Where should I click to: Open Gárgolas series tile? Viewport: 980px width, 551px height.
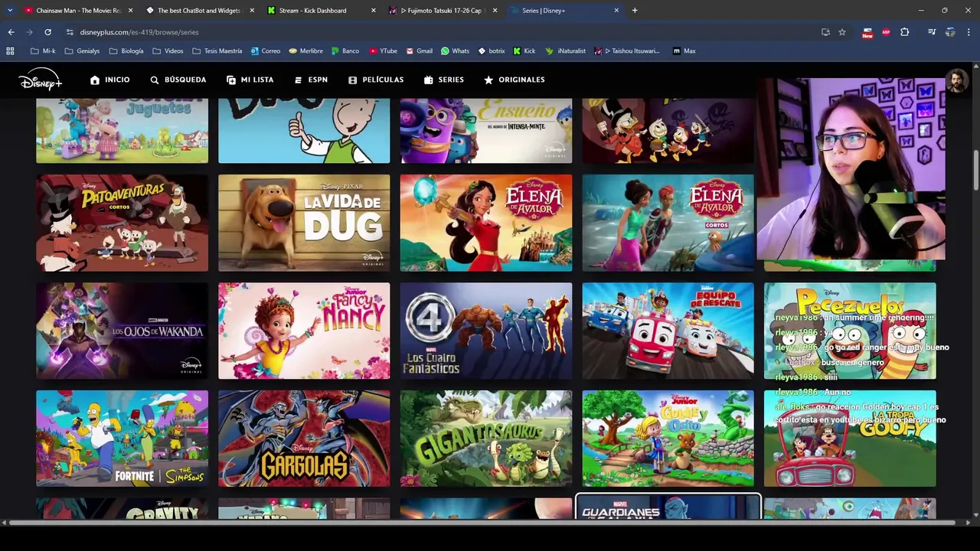[304, 439]
